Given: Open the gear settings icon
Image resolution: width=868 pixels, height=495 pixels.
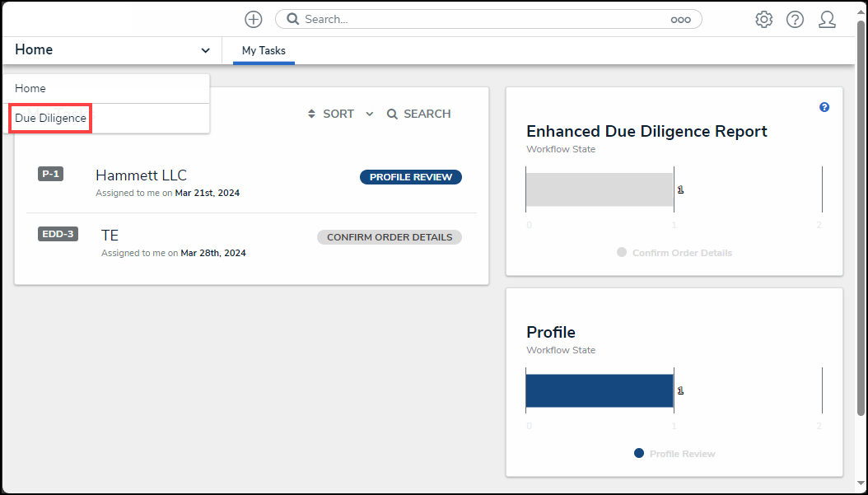Looking at the screenshot, I should [x=764, y=20].
